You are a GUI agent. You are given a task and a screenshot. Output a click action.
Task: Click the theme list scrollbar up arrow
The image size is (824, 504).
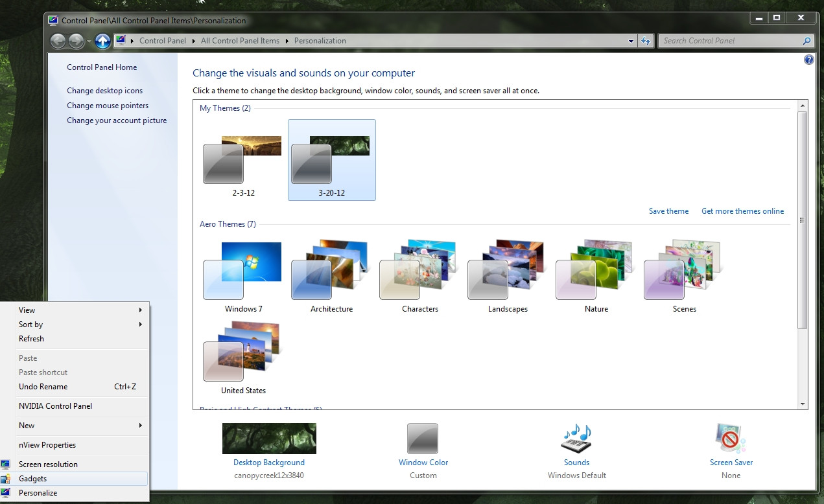[803, 105]
